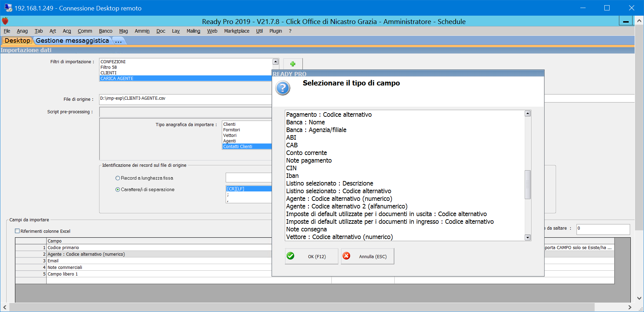Switch to Gestione messaggistica tab
Image resolution: width=644 pixels, height=312 pixels.
72,41
